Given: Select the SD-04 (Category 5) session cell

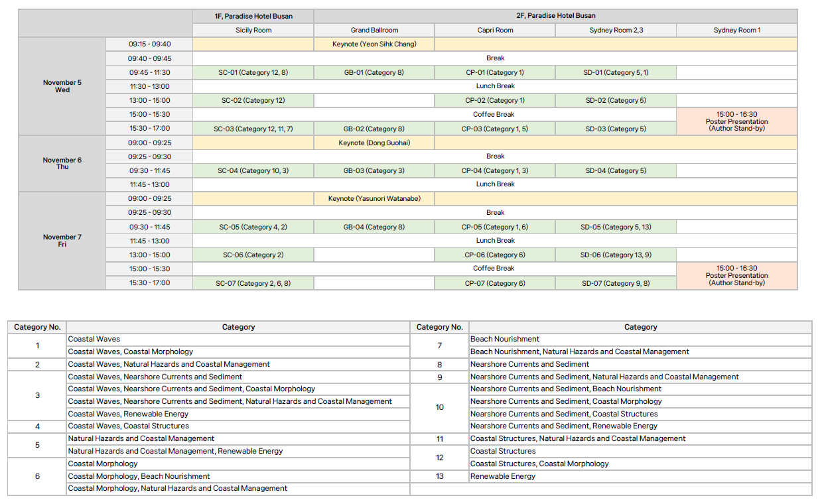Looking at the screenshot, I should pyautogui.click(x=616, y=171).
